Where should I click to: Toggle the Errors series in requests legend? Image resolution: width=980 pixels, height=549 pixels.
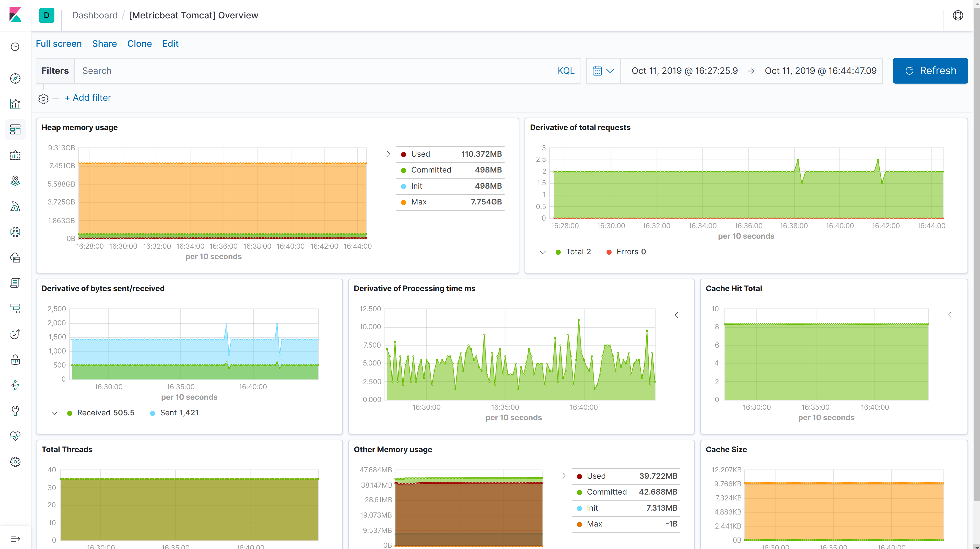[627, 252]
